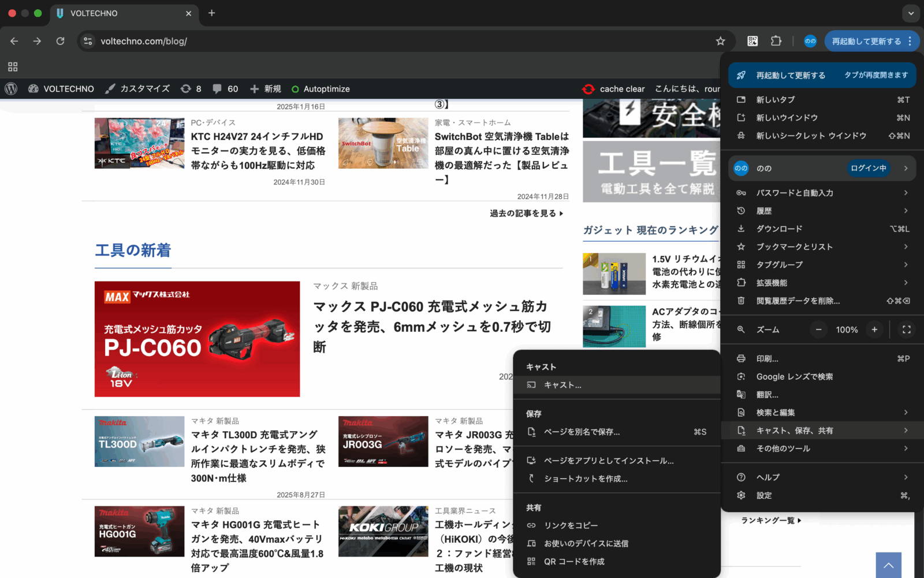Select 印刷 menu item
The image size is (924, 578).
tap(822, 358)
